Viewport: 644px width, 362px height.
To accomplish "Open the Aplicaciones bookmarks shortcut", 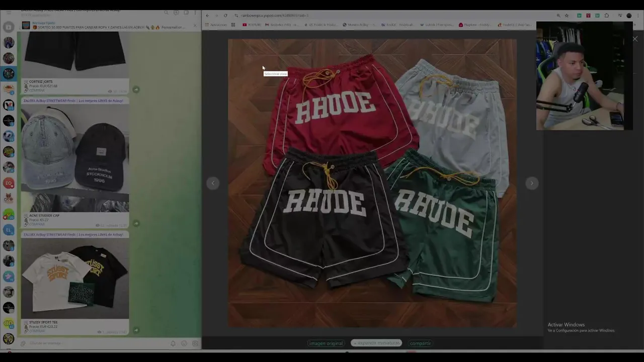I will [x=216, y=24].
